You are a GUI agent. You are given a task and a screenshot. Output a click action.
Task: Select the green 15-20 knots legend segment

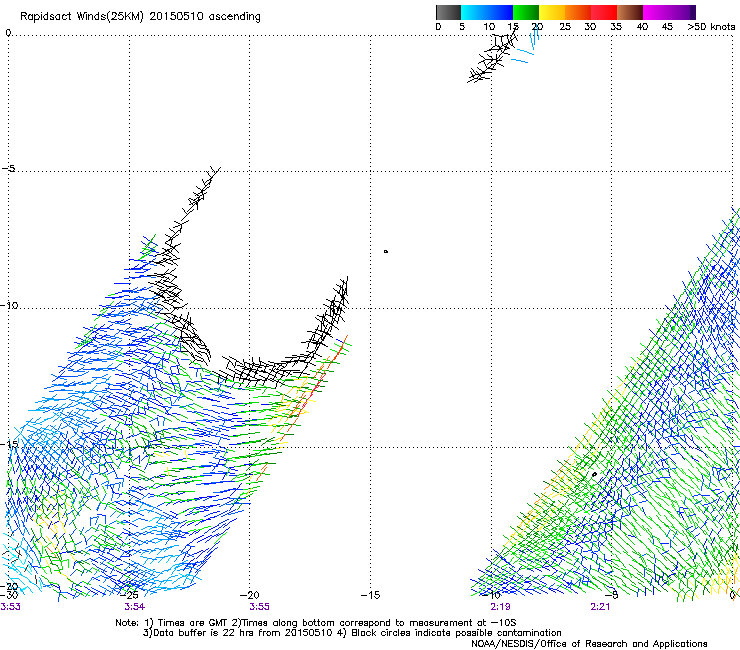[526, 12]
